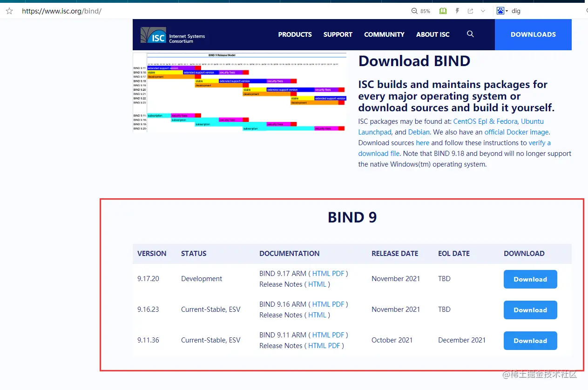Open the SUPPORT menu
Viewport: 588px width, 390px height.
pos(338,34)
